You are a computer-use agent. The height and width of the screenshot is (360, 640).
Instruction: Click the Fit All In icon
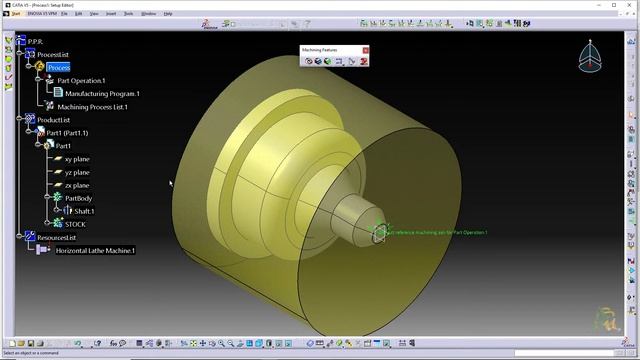click(x=193, y=344)
